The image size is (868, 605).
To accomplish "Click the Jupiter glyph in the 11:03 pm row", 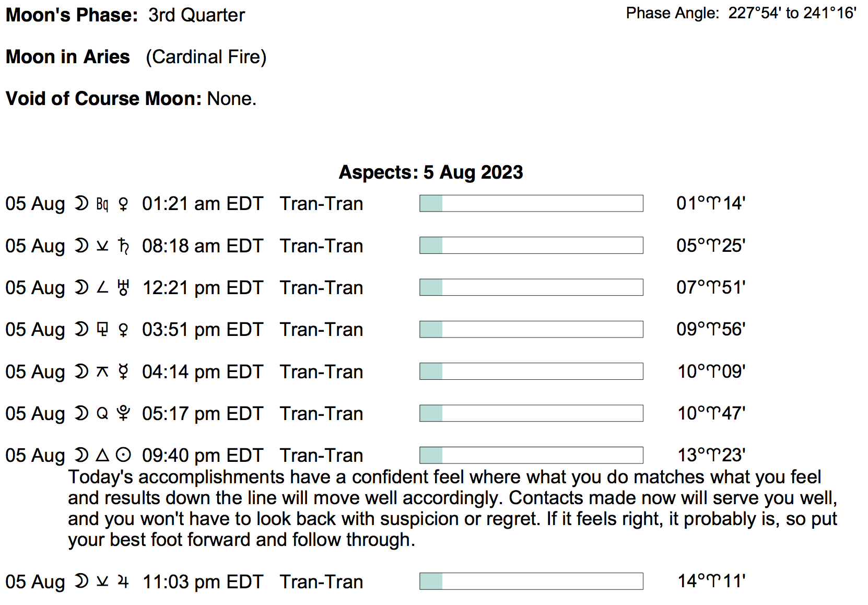I will 123,581.
